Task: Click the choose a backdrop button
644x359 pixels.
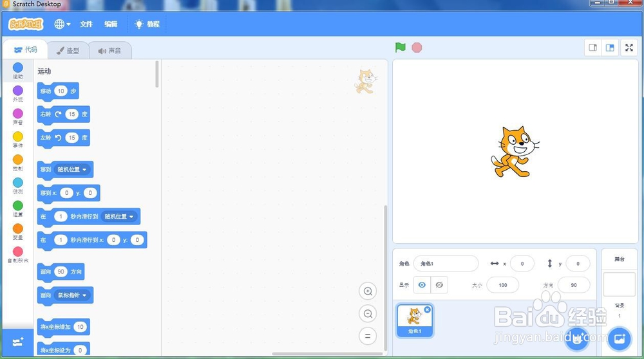Action: tap(619, 339)
